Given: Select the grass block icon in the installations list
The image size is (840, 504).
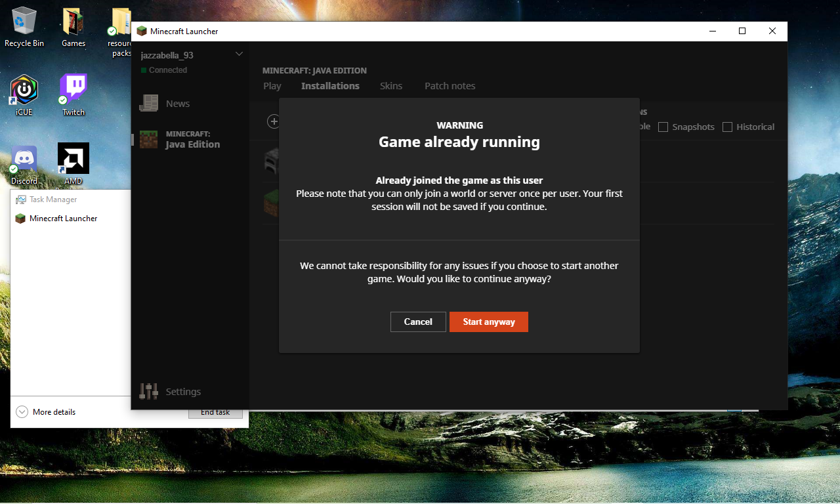Looking at the screenshot, I should pyautogui.click(x=270, y=203).
